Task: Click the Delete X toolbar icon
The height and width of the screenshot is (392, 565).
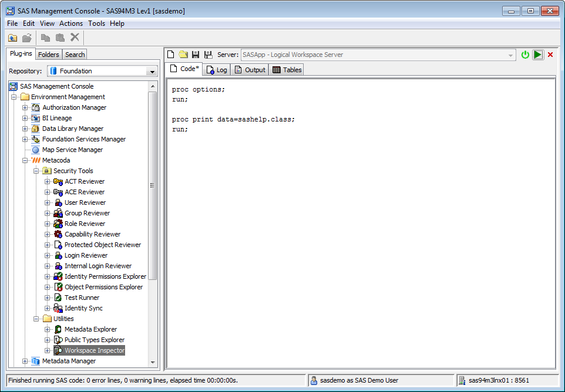Action: pos(75,38)
